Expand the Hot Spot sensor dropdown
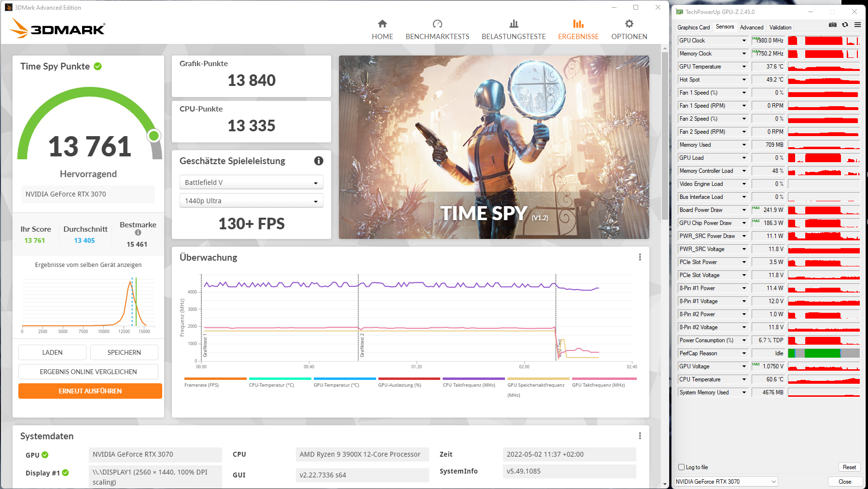Image resolution: width=868 pixels, height=489 pixels. point(744,80)
